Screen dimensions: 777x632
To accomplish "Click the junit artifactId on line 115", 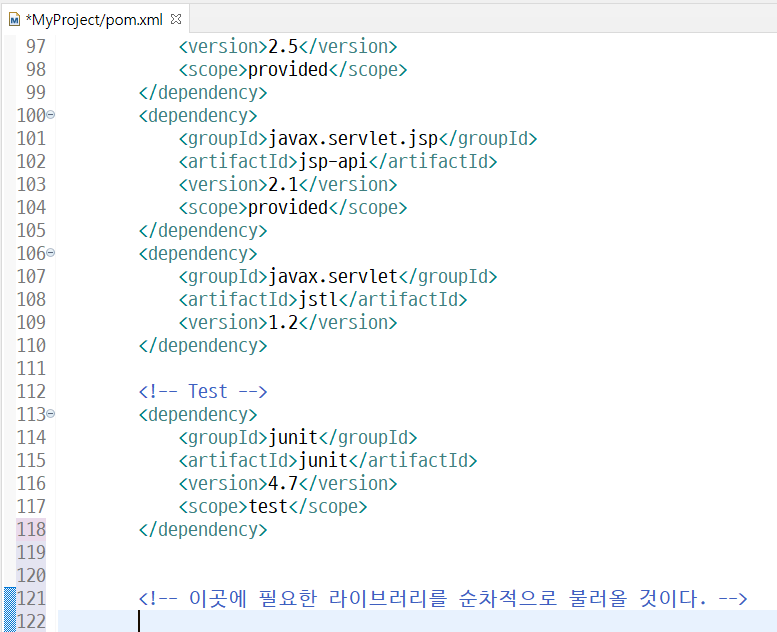I will pyautogui.click(x=323, y=461).
